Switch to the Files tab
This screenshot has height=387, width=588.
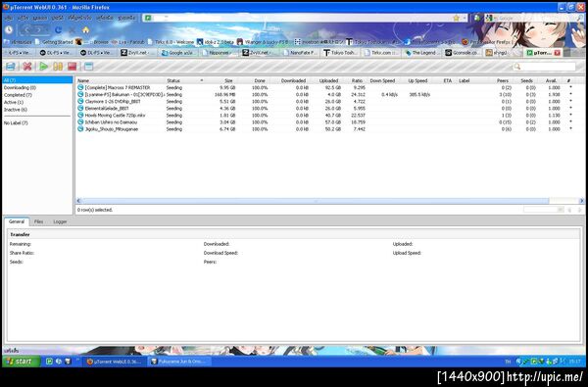click(38, 221)
